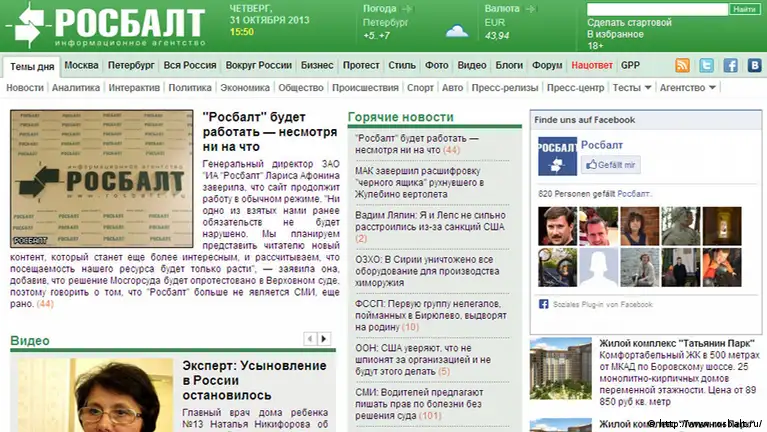Image resolution: width=767 pixels, height=432 pixels.
Task: Select the Нацответ tab
Action: [592, 66]
